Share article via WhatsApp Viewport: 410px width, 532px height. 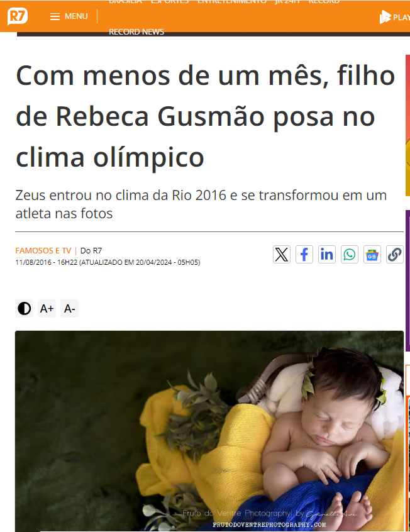pos(350,255)
